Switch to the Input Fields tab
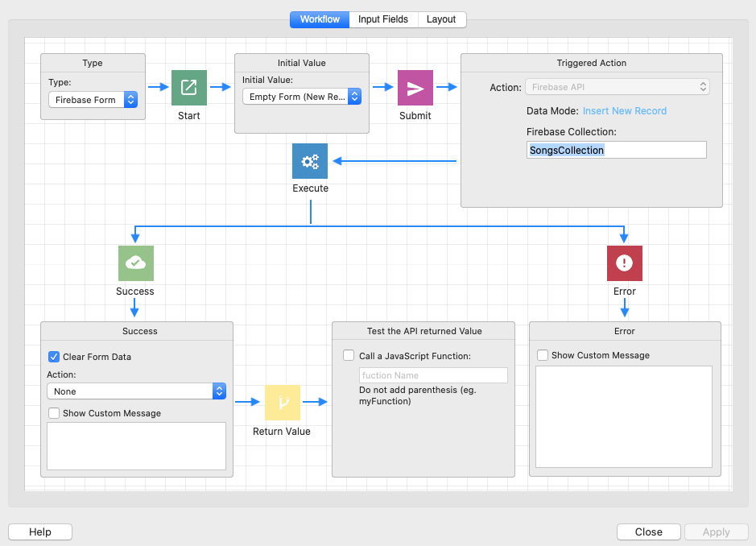This screenshot has height=546, width=756. tap(383, 19)
